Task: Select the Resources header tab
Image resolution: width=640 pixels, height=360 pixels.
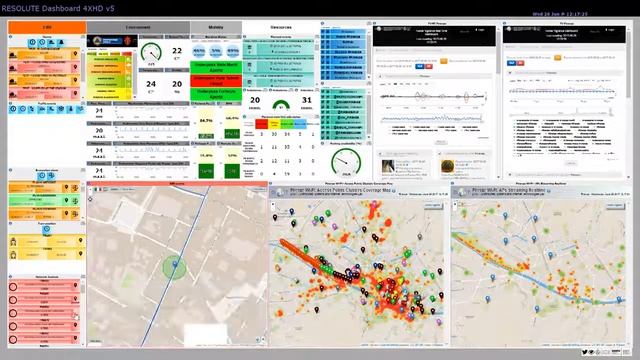Action: tap(281, 27)
